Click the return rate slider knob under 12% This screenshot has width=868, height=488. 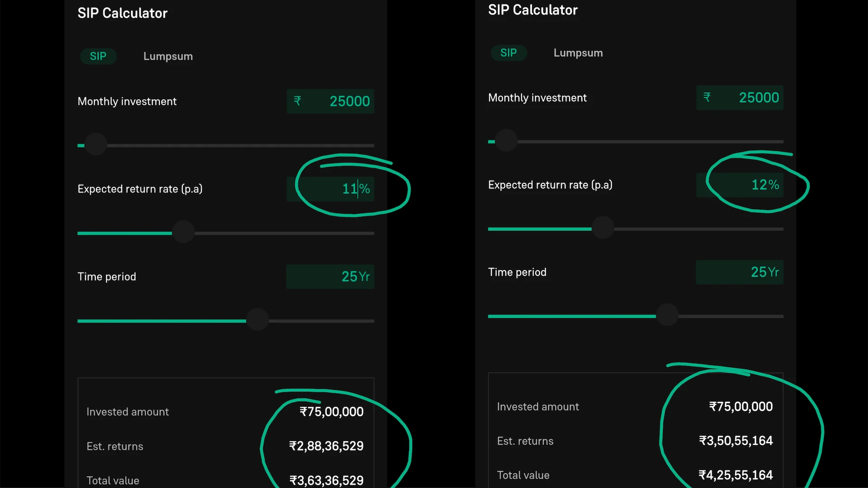point(603,228)
